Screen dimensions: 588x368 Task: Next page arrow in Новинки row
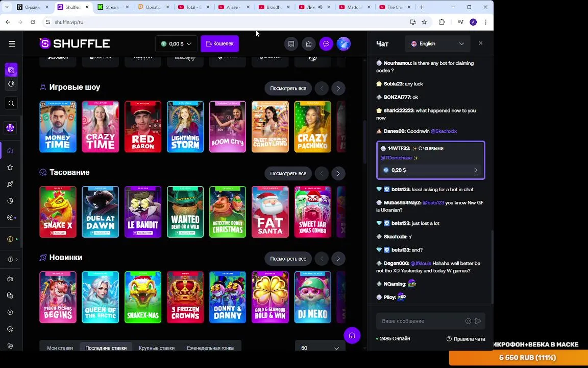[x=338, y=259]
